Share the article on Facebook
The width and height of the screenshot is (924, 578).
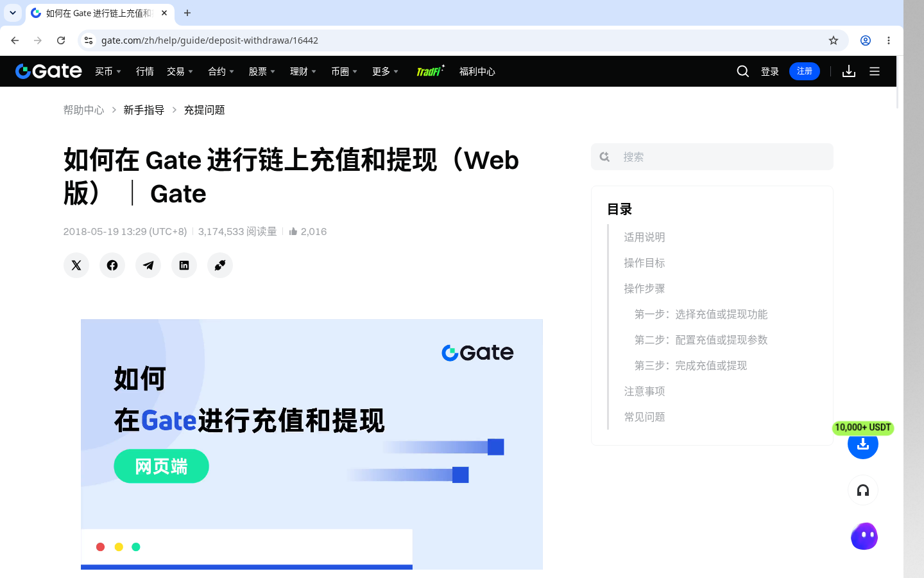coord(112,265)
